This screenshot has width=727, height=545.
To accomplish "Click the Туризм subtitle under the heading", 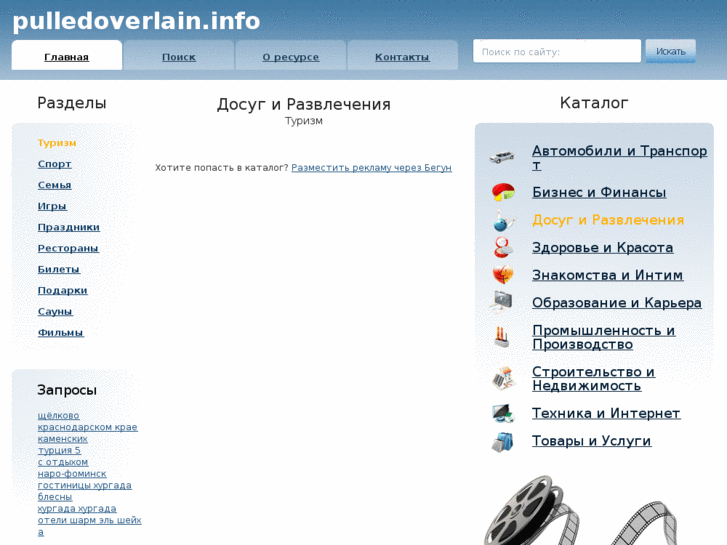I will 304,121.
